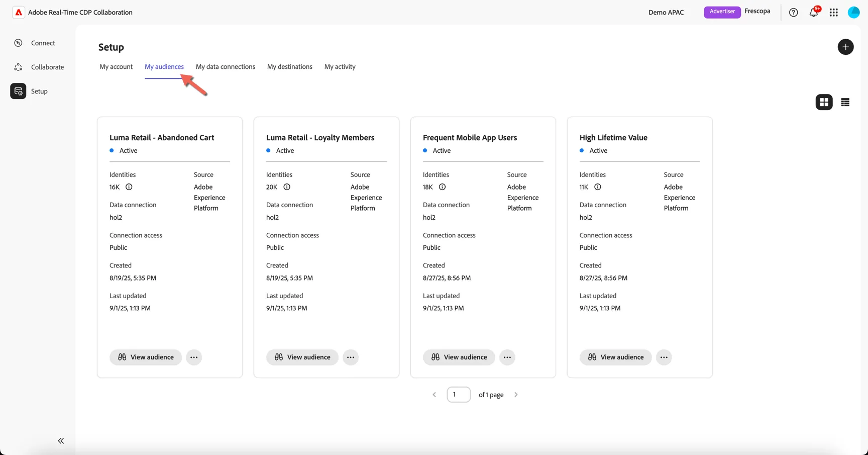The height and width of the screenshot is (455, 868).
Task: View audience for Frequent Mobile App Users
Action: click(x=459, y=357)
